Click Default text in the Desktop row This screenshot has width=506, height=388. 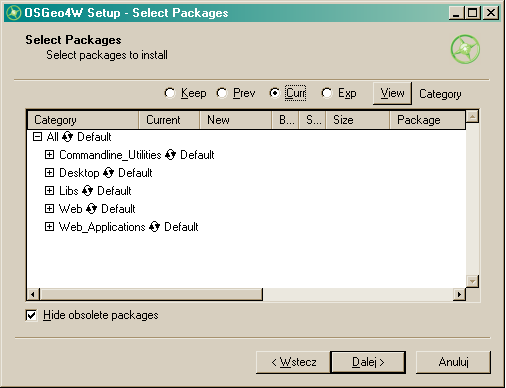click(135, 173)
